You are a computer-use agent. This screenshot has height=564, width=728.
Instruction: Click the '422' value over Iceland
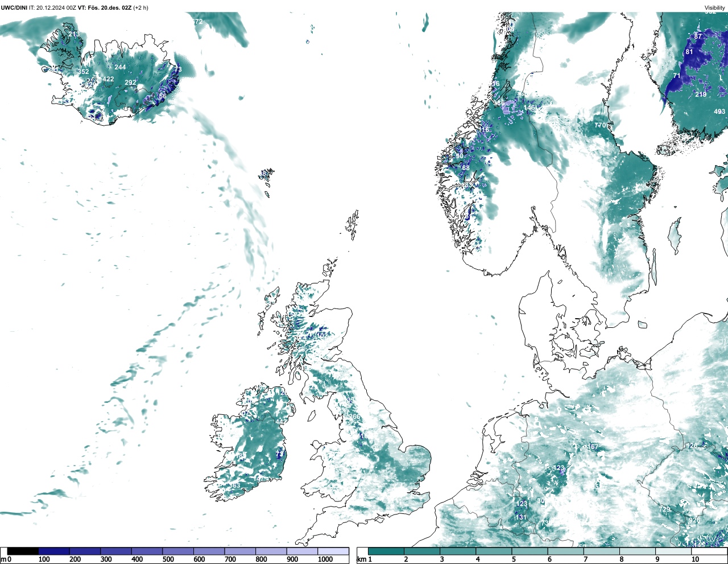tap(108, 79)
